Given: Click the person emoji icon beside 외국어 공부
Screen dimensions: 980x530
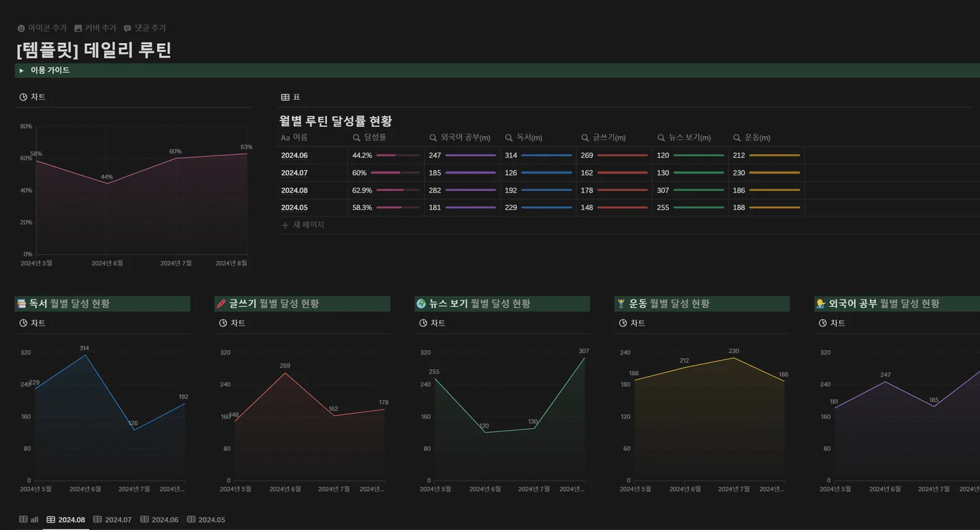Looking at the screenshot, I should [x=820, y=303].
